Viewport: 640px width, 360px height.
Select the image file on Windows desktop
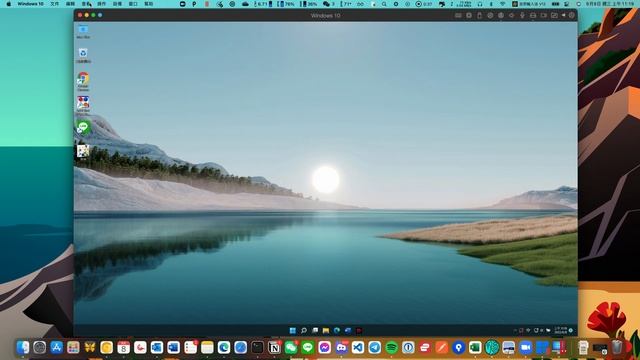(x=83, y=152)
